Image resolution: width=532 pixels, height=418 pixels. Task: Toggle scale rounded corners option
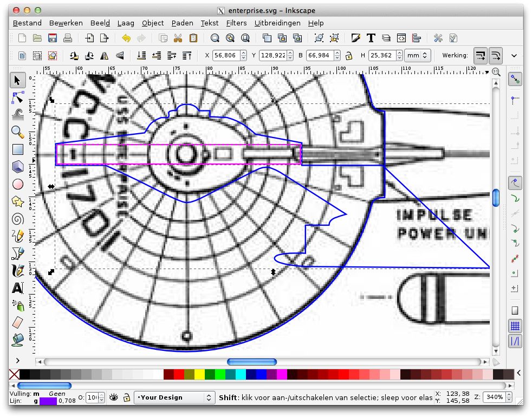495,56
